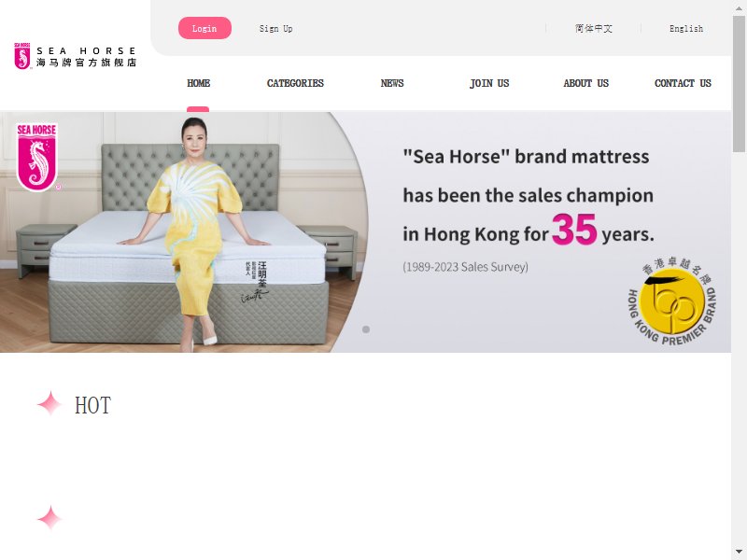
Task: Go to the HOME tab
Action: tap(198, 83)
